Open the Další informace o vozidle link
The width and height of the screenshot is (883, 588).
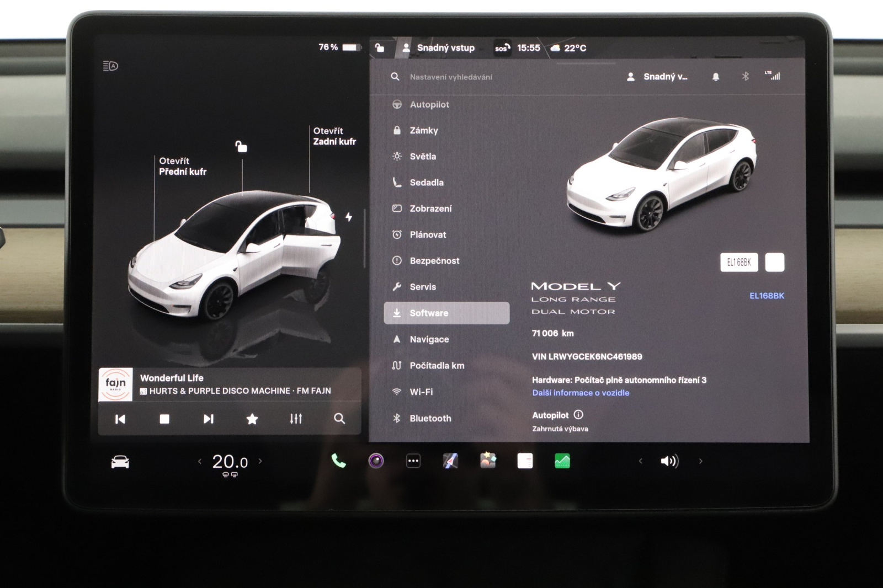tap(581, 393)
